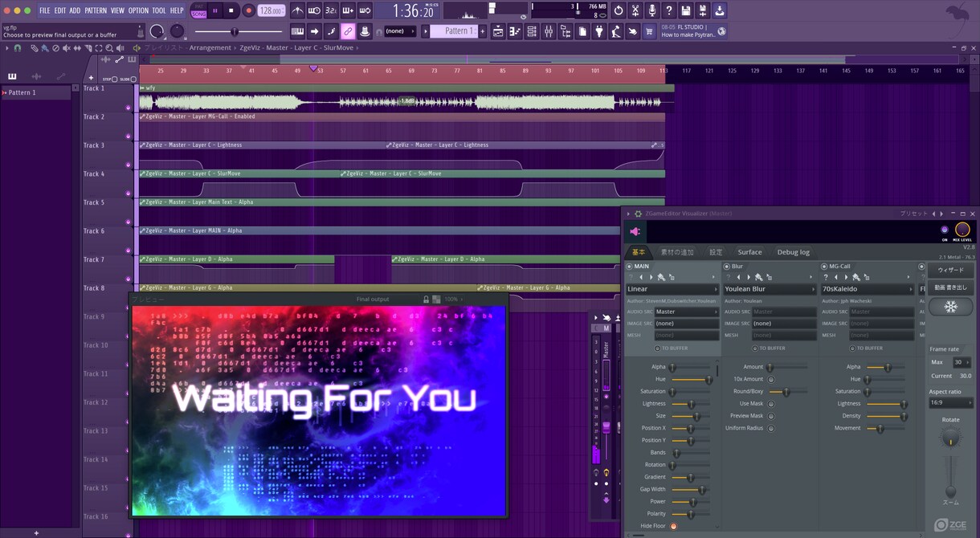Click the save project floppy icon
The height and width of the screenshot is (538, 980).
tap(686, 10)
